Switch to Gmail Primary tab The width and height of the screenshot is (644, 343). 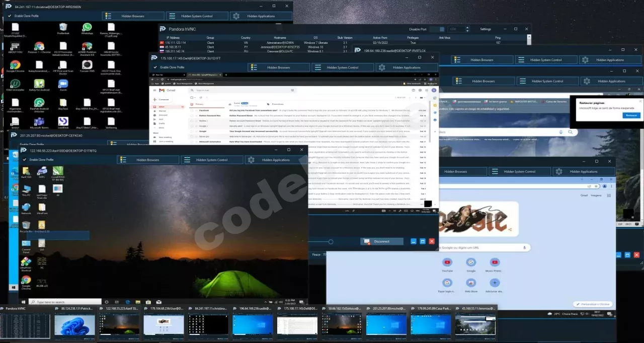pyautogui.click(x=200, y=104)
